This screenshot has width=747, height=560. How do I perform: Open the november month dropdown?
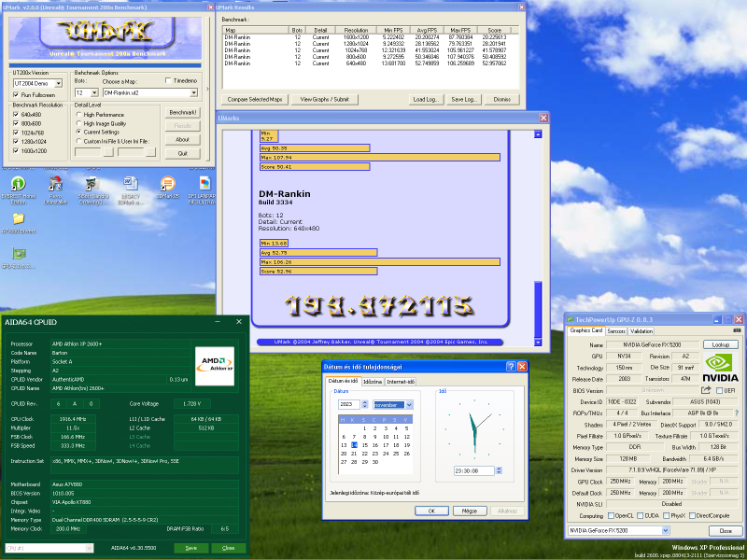409,405
